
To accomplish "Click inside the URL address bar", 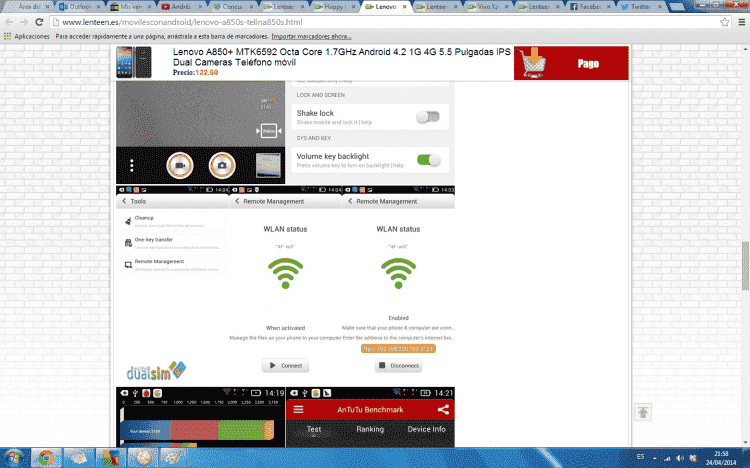I will (x=383, y=22).
